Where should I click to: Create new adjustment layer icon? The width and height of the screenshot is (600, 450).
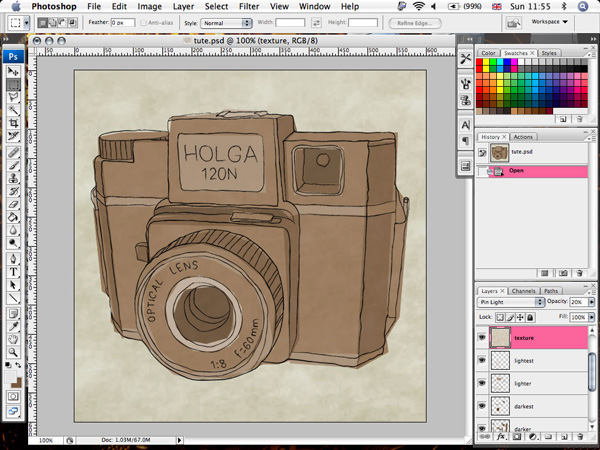[532, 437]
